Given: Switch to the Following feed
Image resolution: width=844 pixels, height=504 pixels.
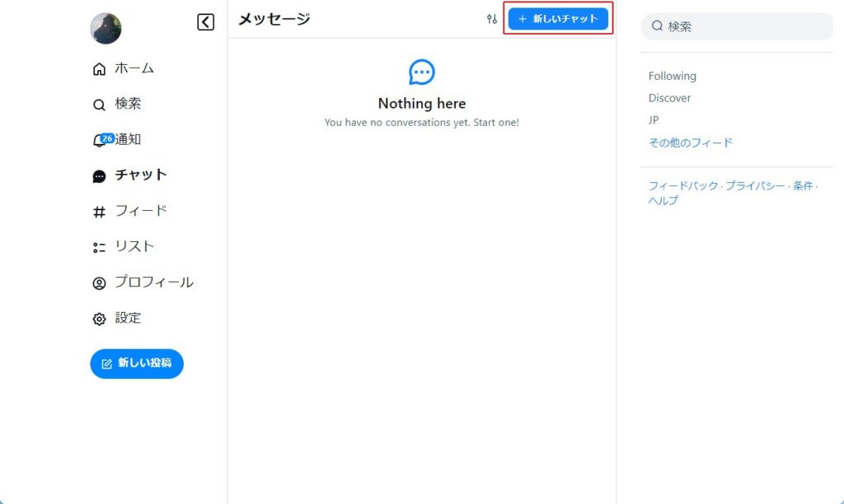Looking at the screenshot, I should (x=672, y=76).
